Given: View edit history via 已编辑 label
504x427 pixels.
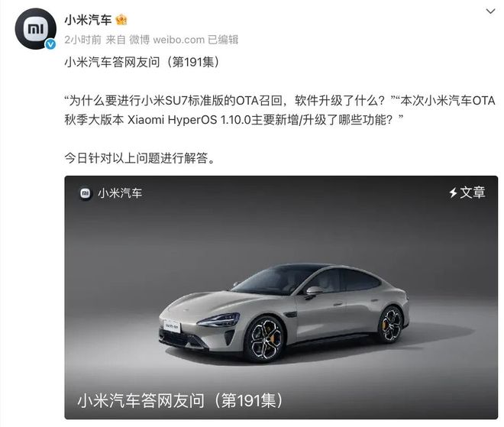Looking at the screenshot, I should [223, 40].
